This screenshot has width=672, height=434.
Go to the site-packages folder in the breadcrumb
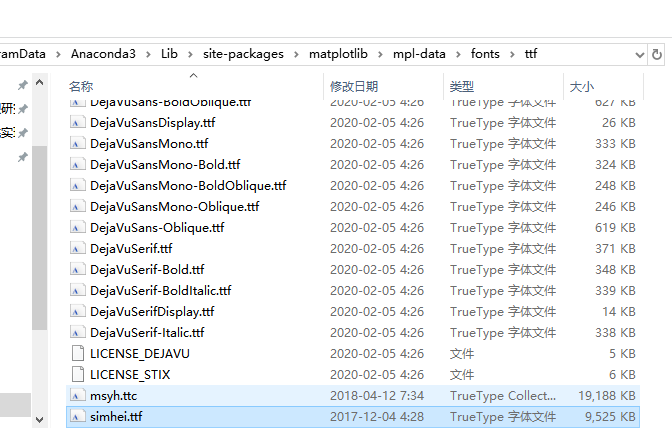tap(243, 54)
